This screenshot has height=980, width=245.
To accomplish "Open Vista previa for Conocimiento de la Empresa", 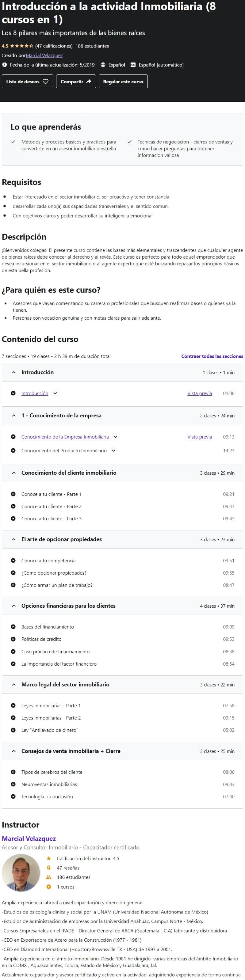I will point(200,437).
